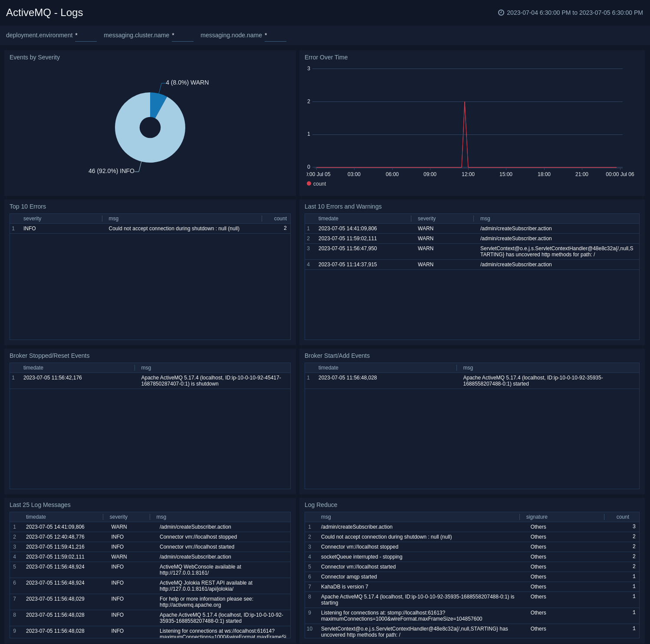Sort Top 10 Errors by count column
Image resolution: width=650 pixels, height=644 pixels.
(280, 219)
